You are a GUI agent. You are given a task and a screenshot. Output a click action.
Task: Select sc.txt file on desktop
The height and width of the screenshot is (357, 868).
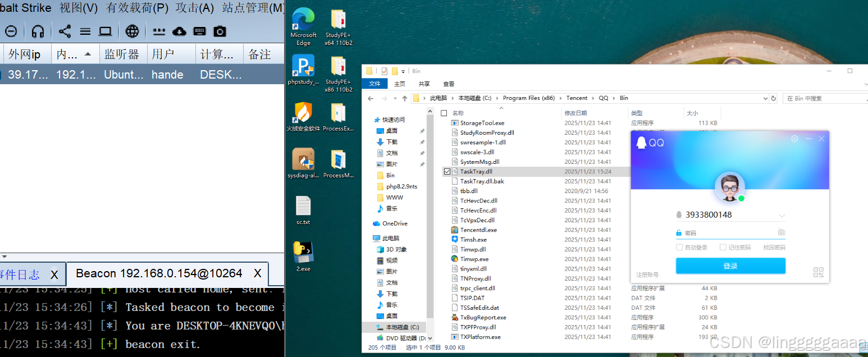pos(303,210)
